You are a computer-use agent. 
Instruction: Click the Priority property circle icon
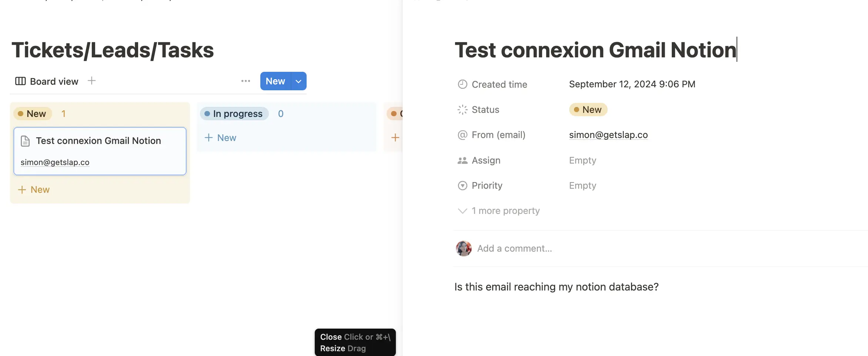463,186
